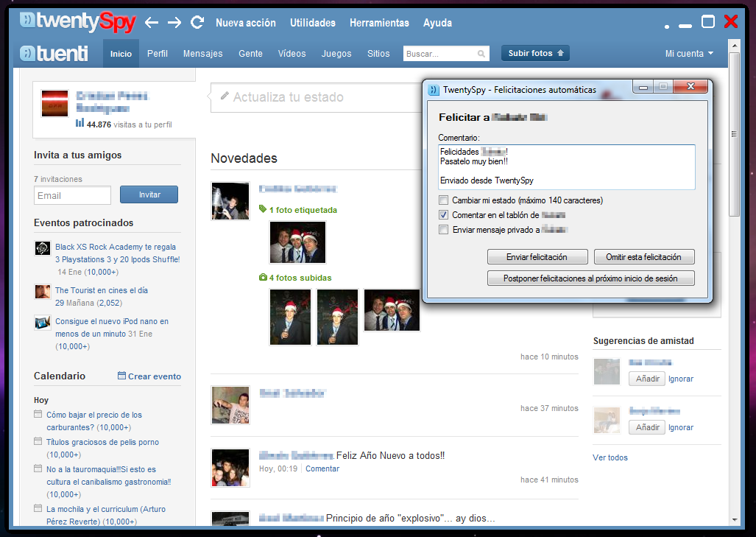The image size is (756, 537).
Task: Click the calendar icon beside Crear evento
Action: coord(121,376)
